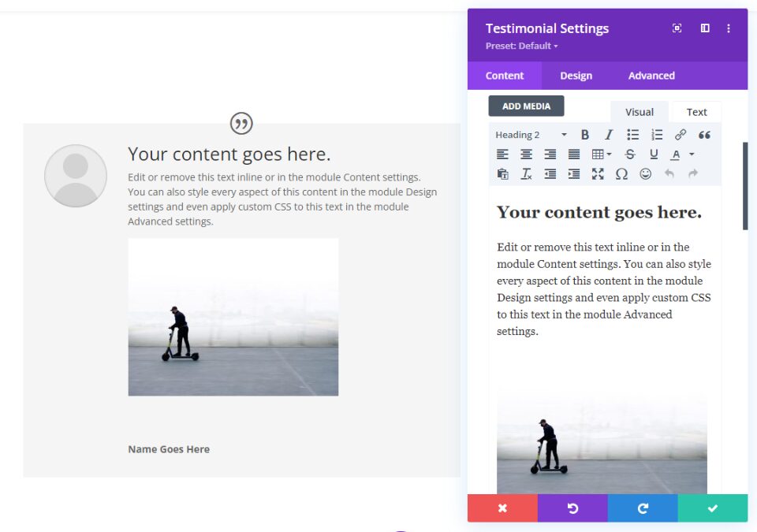Insert a numbered list
Viewport: 757px width, 532px height.
657,135
